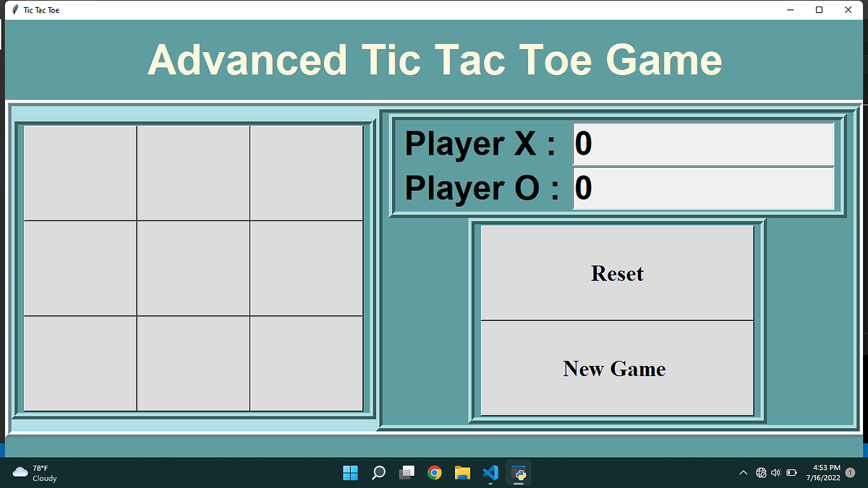Open Visual Studio Code from the taskbar
The width and height of the screenshot is (868, 488).
click(490, 472)
